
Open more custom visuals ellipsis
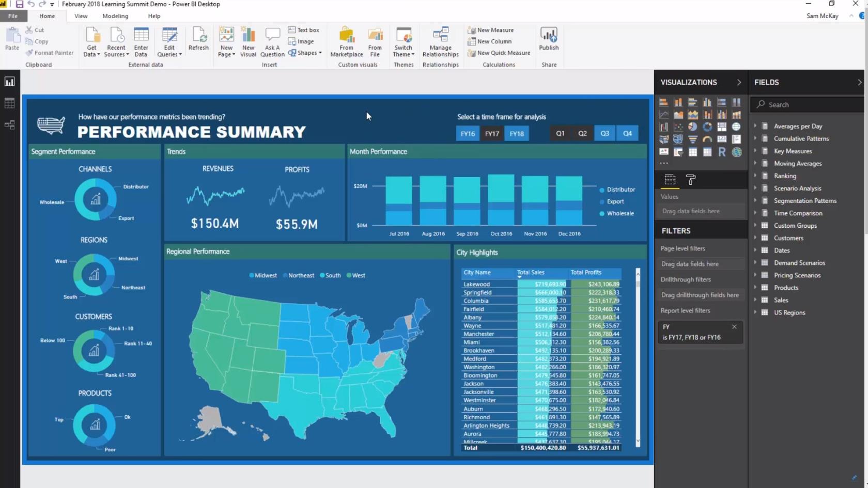pyautogui.click(x=664, y=163)
